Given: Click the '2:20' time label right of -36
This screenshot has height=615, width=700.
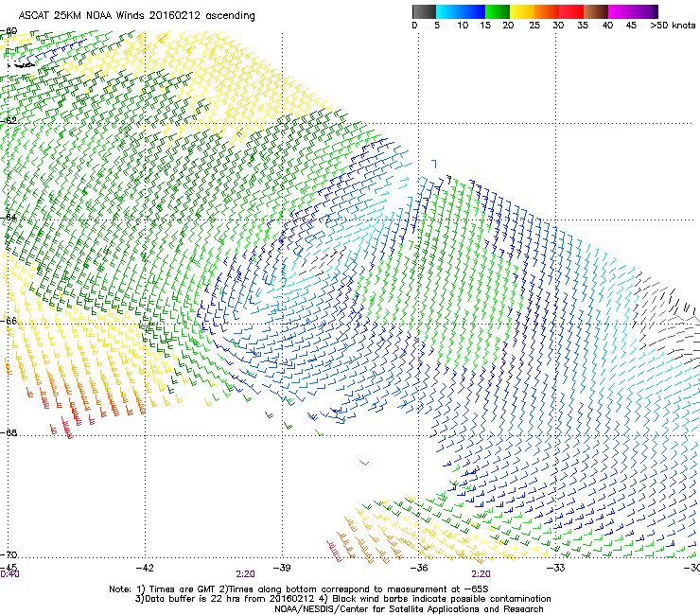Looking at the screenshot, I should [x=481, y=574].
